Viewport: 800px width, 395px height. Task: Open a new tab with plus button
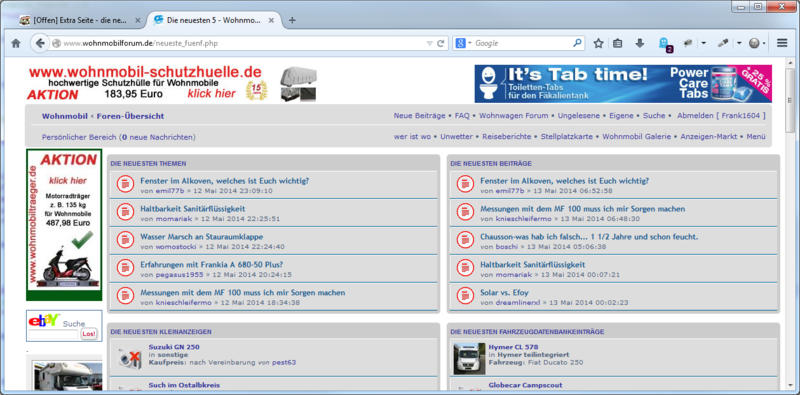point(292,20)
